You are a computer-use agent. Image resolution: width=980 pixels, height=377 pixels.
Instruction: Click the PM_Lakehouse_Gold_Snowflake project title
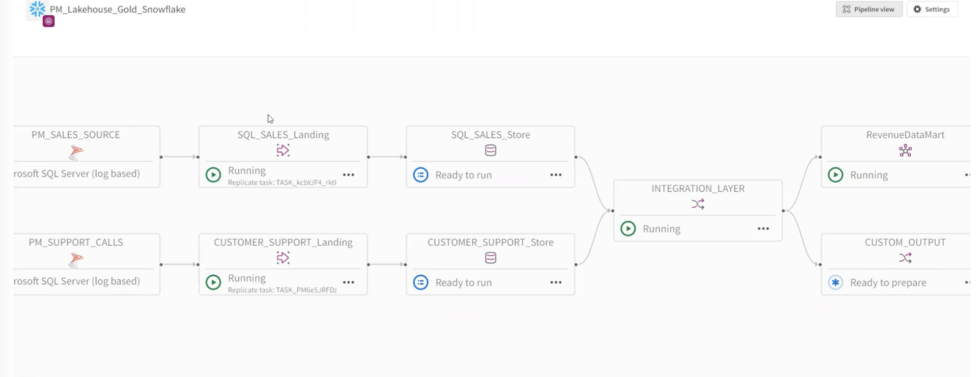point(118,9)
